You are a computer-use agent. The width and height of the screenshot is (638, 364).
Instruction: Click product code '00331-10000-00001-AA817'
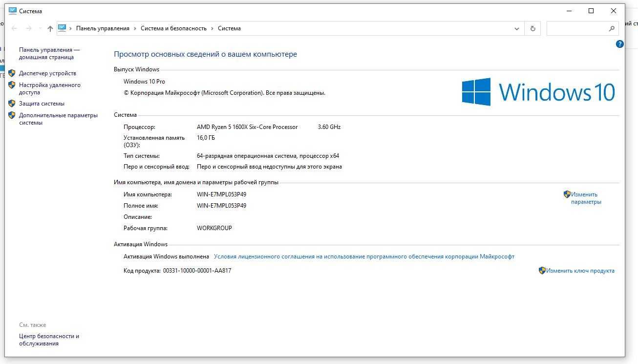point(197,271)
